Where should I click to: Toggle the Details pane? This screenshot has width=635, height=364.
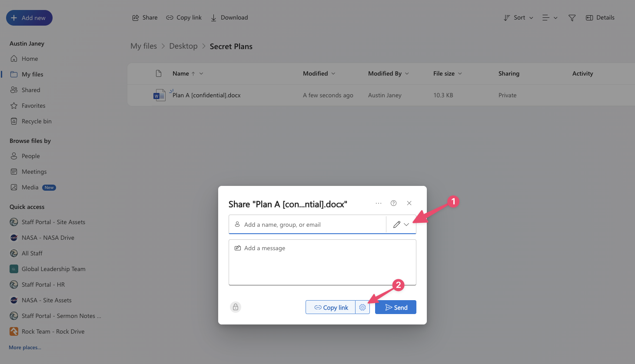pos(600,18)
